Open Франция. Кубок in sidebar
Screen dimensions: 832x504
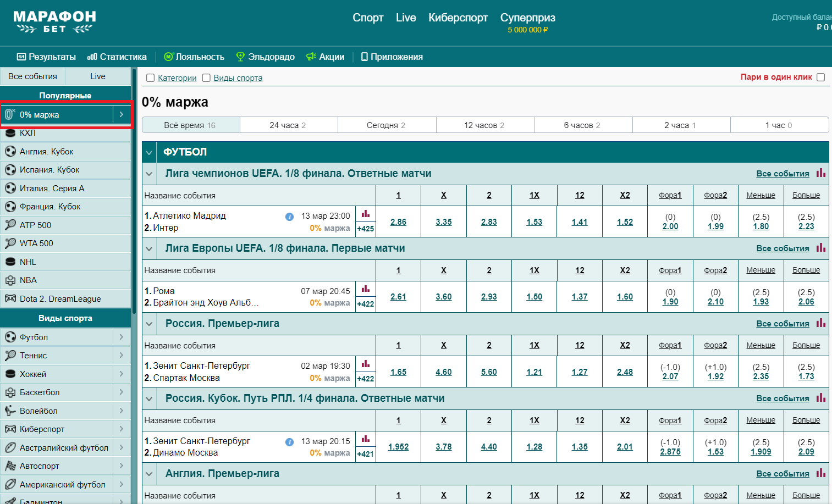point(65,207)
